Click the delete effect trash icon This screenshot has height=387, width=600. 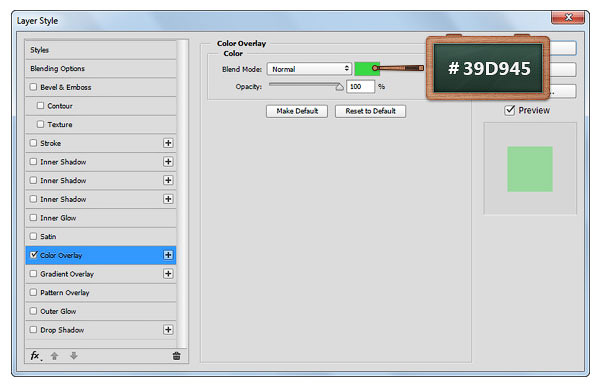(176, 356)
